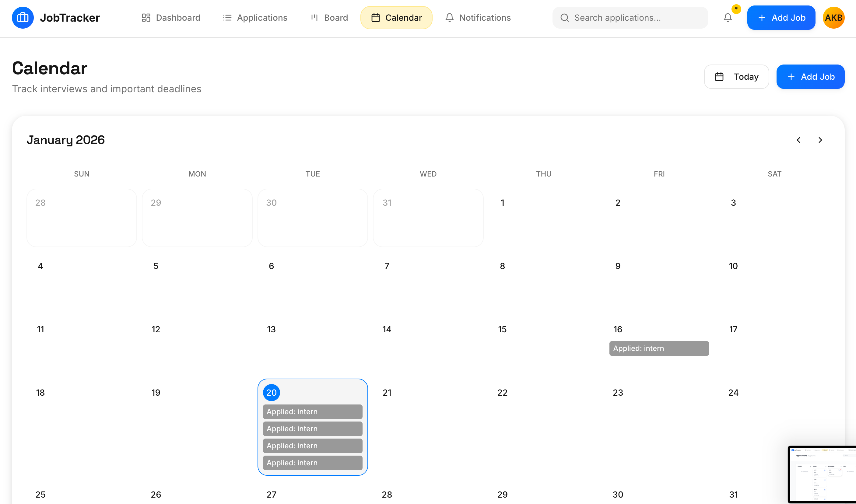This screenshot has width=856, height=504.
Task: Select Tuesday December 30 greyed-out day
Action: coord(313,218)
